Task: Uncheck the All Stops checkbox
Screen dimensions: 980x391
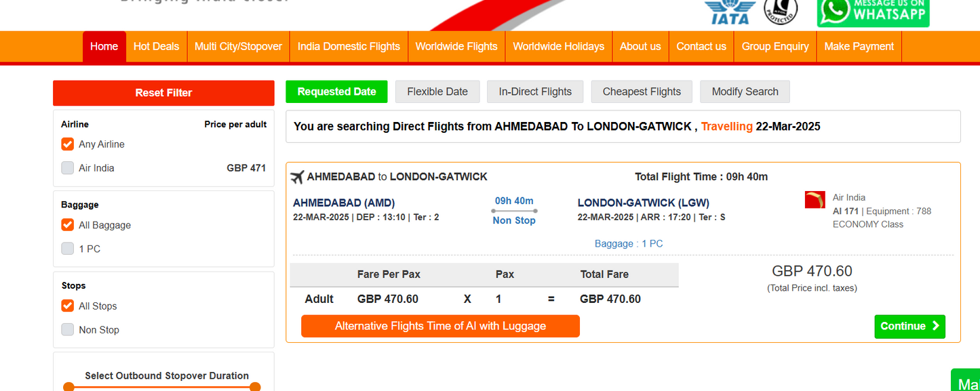Action: [x=67, y=306]
